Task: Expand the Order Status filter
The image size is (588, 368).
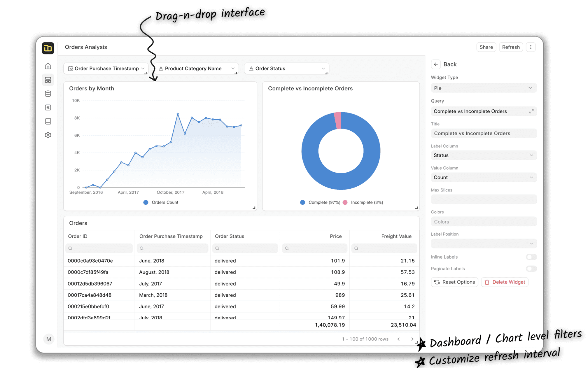Action: 286,69
